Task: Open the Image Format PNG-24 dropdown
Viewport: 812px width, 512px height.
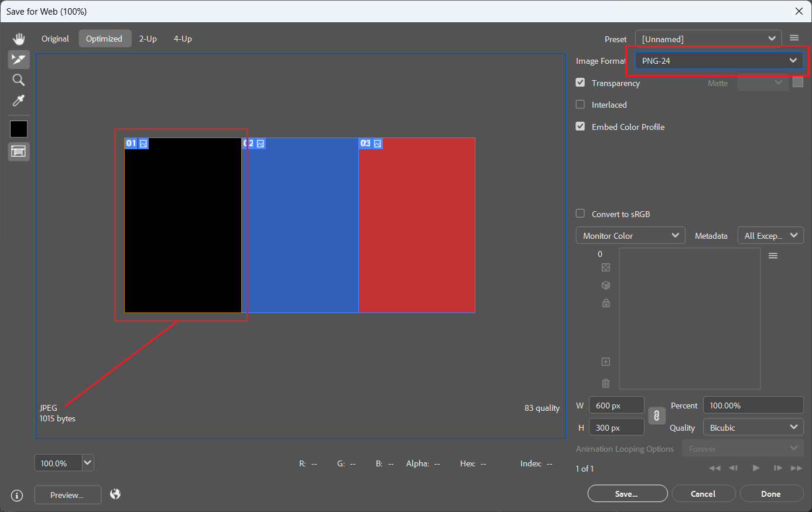Action: (x=719, y=60)
